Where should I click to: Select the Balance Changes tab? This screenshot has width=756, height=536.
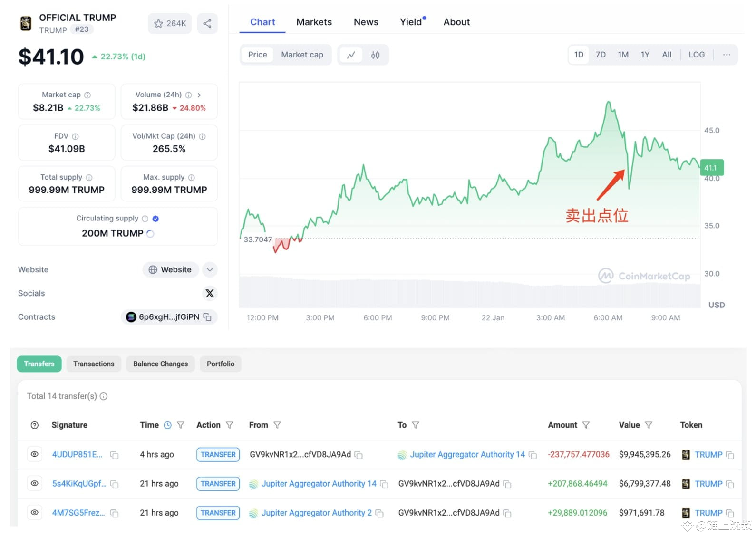coord(160,364)
